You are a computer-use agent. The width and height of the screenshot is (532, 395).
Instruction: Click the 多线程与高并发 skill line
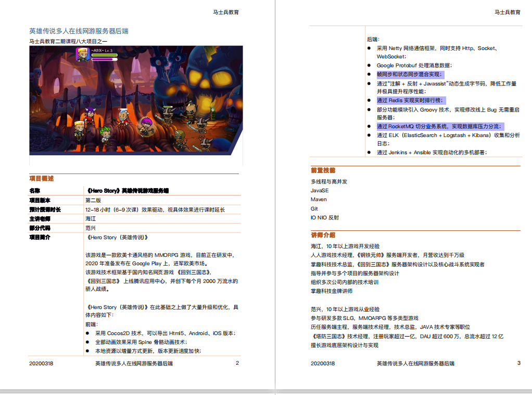coord(329,182)
